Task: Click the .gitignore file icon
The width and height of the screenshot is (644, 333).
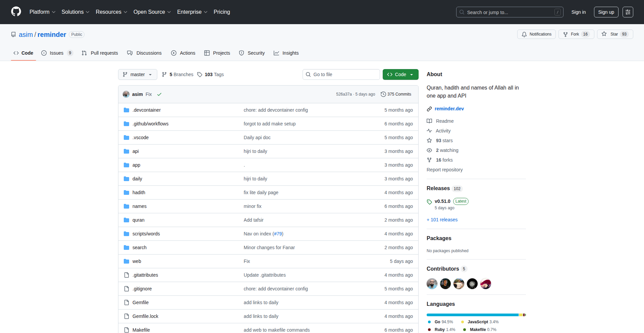Action: (126, 289)
